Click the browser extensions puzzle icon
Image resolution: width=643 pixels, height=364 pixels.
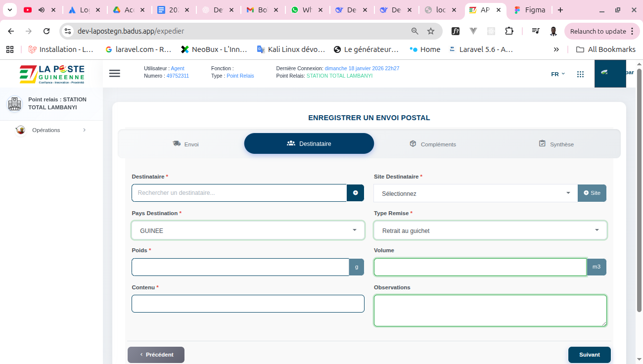click(509, 31)
